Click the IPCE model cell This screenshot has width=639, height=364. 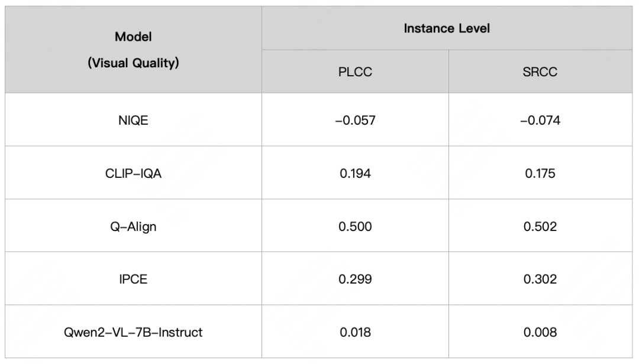(x=133, y=278)
